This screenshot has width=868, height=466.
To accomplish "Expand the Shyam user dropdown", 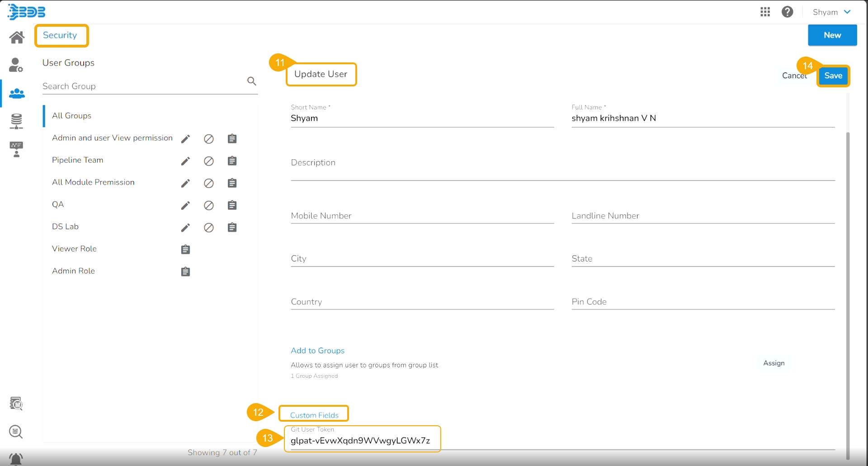I will [831, 12].
